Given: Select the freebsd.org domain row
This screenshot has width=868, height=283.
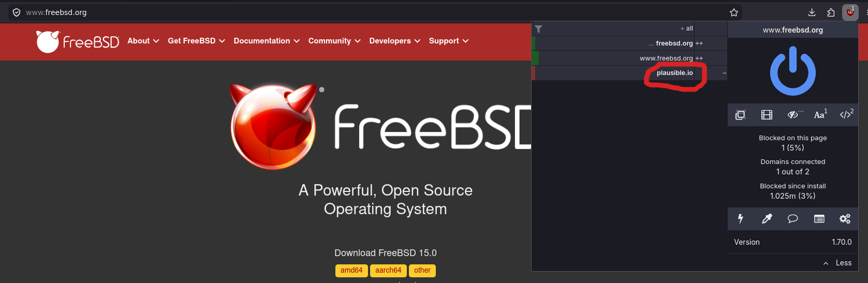Looking at the screenshot, I should (x=629, y=43).
